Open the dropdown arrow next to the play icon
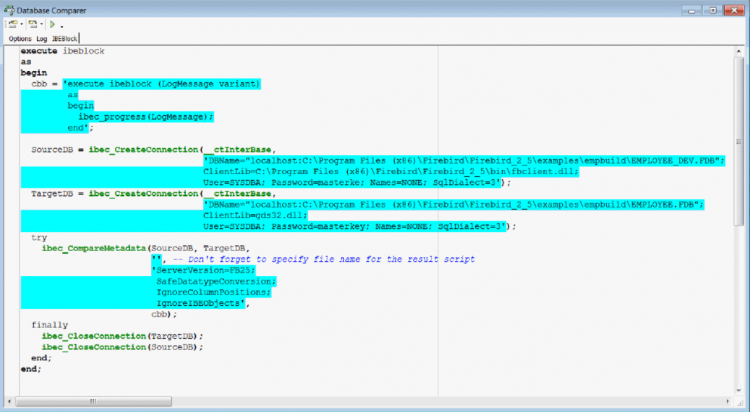Viewport: 750px width, 412px height. click(x=62, y=25)
